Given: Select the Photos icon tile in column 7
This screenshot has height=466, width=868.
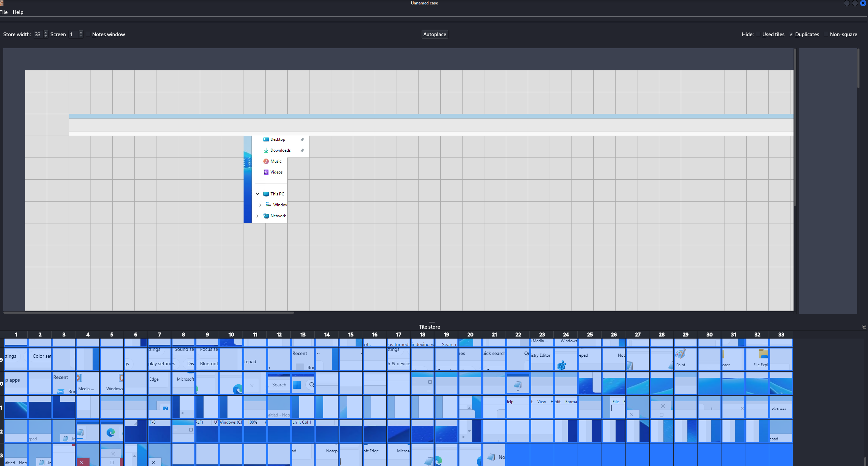Looking at the screenshot, I should point(160,407).
